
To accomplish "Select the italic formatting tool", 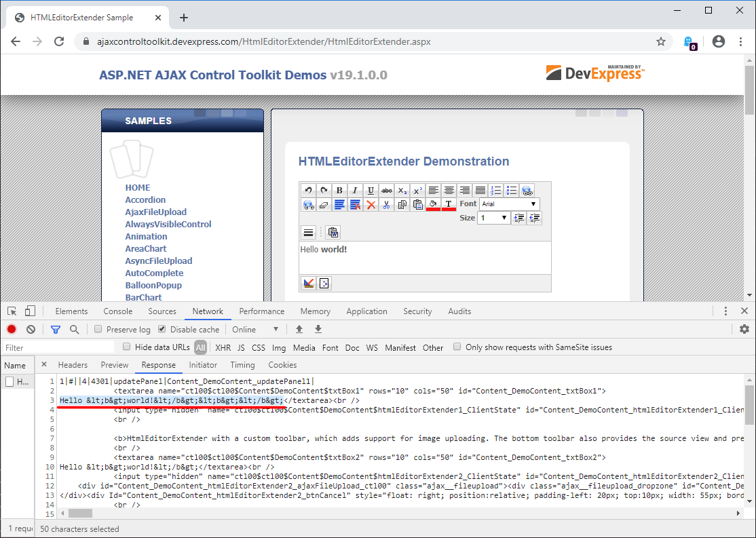I will (x=355, y=190).
